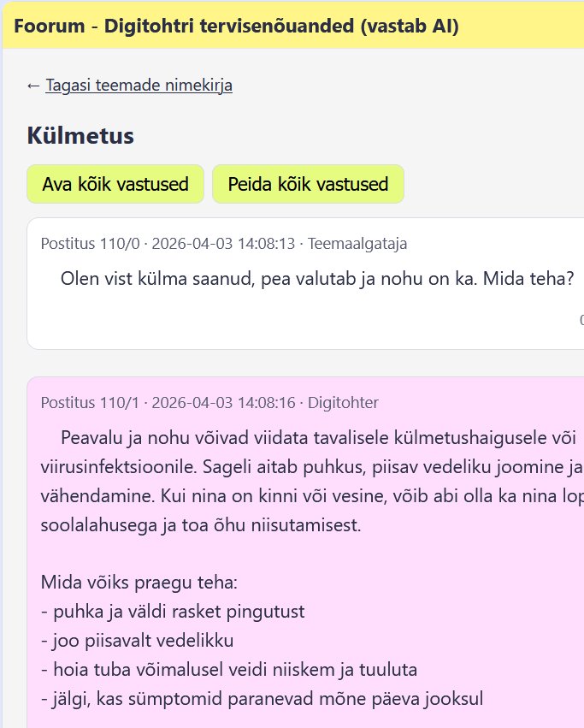Click the 'Külmetus' topic heading
Screen dimensions: 584x728
coord(80,135)
